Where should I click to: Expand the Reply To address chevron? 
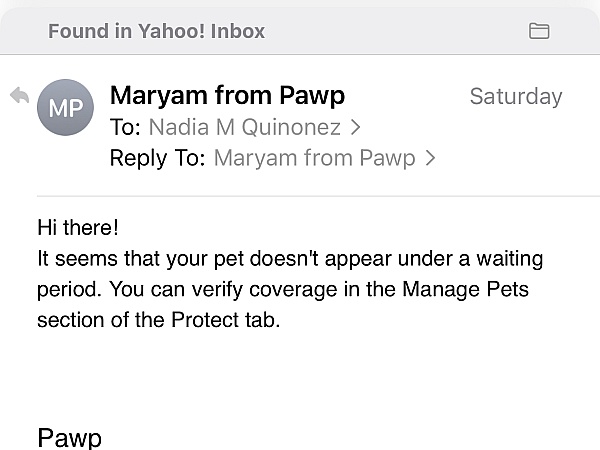[430, 158]
